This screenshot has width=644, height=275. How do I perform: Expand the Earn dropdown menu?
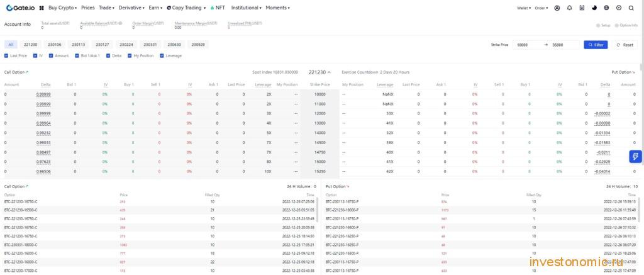156,8
